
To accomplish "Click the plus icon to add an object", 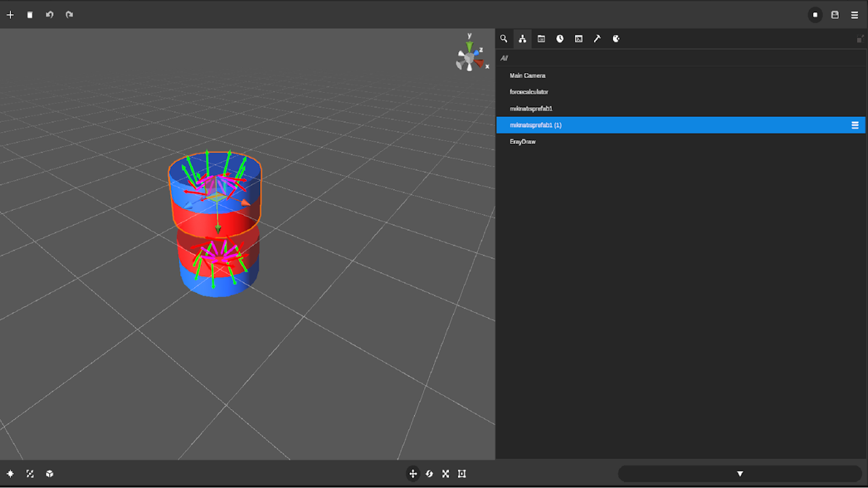I will pos(10,15).
